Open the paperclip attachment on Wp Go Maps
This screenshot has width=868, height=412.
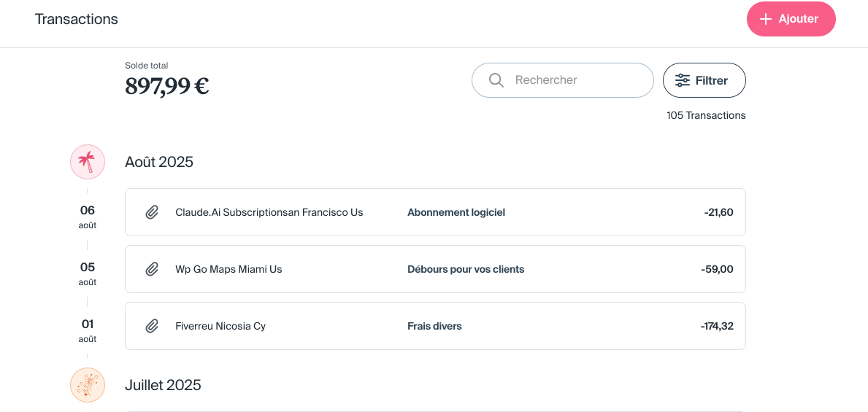pos(152,269)
